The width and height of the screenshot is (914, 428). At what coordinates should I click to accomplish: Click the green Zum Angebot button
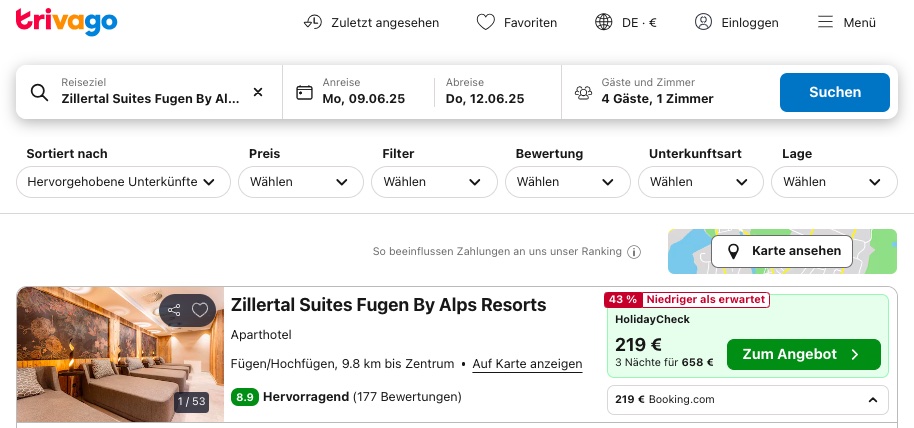(x=804, y=355)
